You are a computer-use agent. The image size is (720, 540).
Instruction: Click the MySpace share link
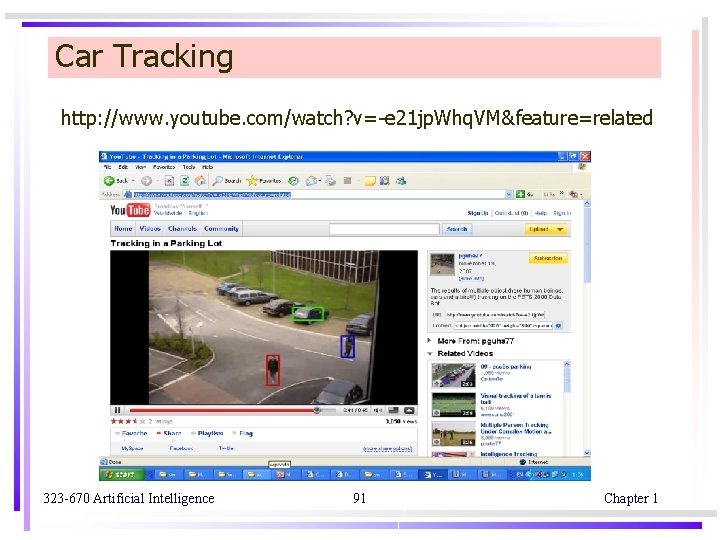click(132, 448)
